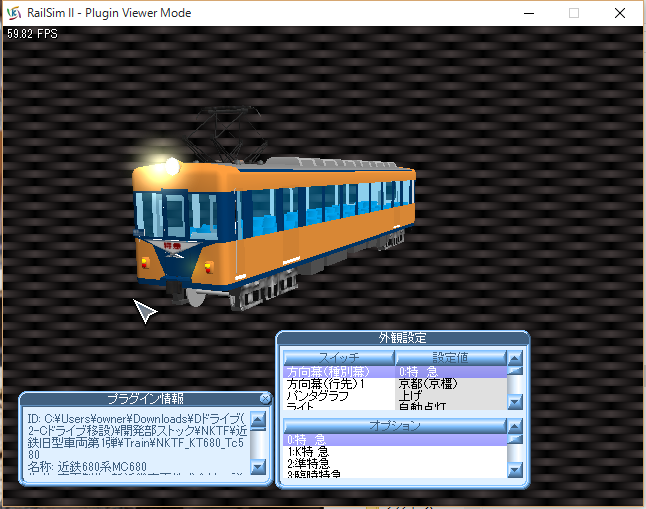646x509 pixels.
Task: Choose option 2:準特急
Action: click(395, 463)
